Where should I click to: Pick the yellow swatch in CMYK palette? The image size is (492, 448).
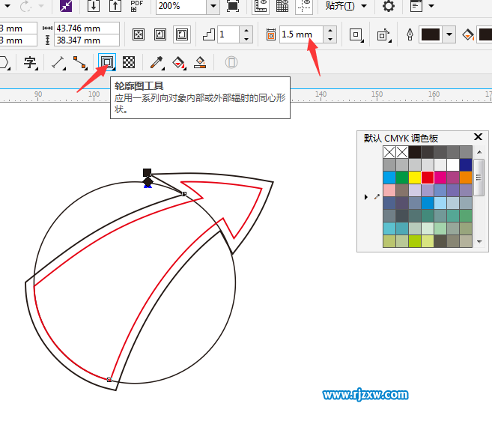pyautogui.click(x=415, y=178)
